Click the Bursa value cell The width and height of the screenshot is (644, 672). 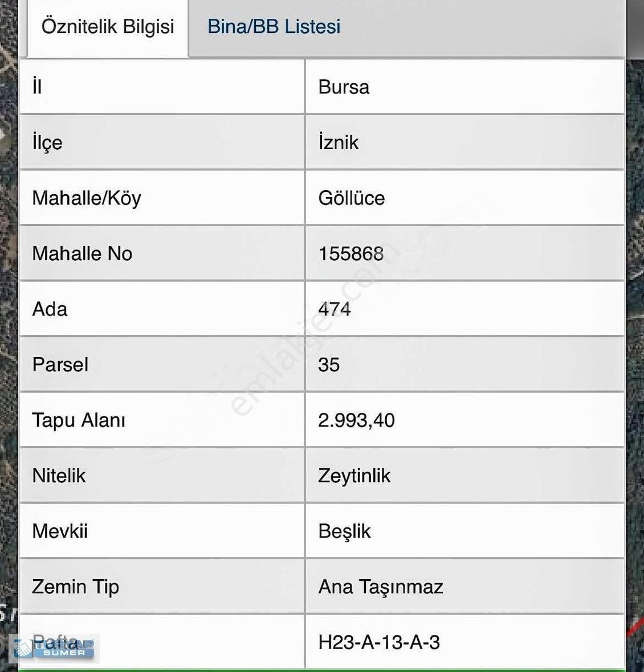point(465,87)
